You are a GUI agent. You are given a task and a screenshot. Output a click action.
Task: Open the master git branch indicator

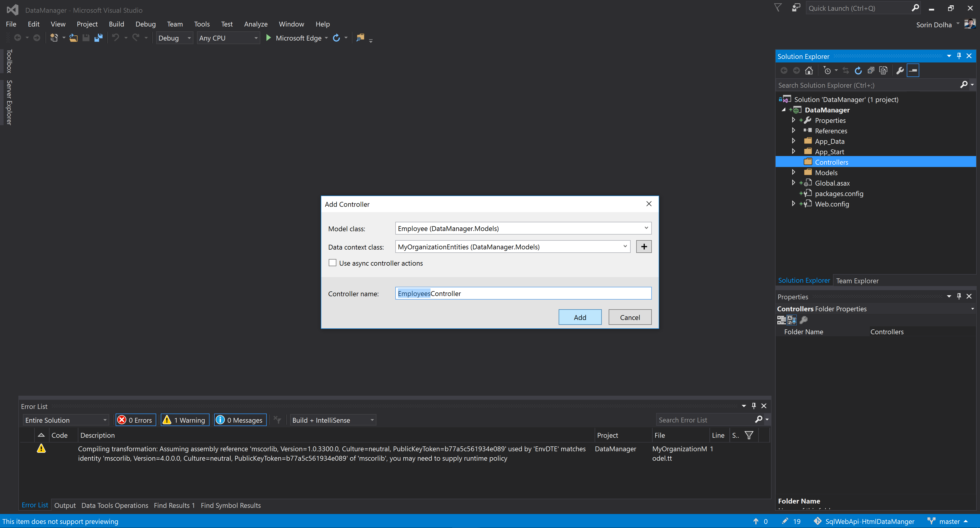[x=949, y=522]
